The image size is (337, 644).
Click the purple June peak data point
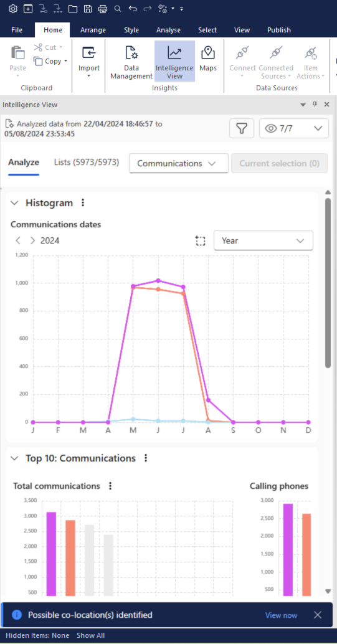coord(158,280)
